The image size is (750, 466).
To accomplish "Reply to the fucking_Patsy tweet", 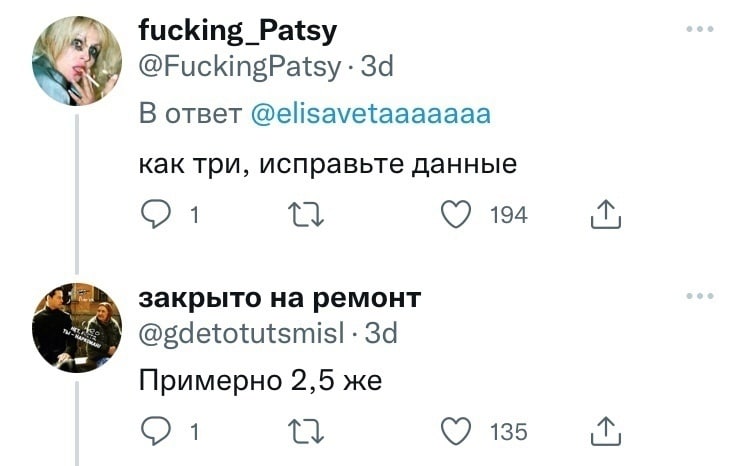I will click(156, 215).
